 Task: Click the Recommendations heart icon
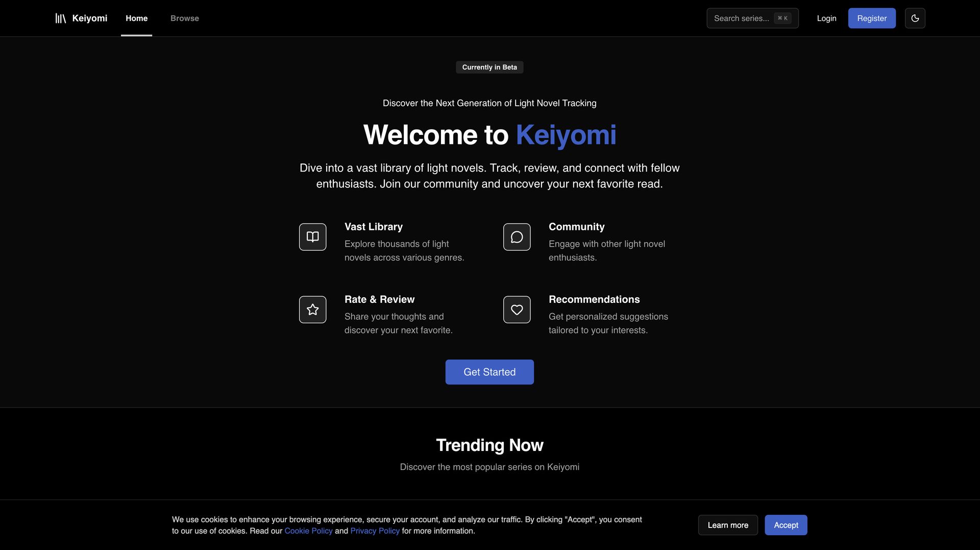tap(517, 309)
